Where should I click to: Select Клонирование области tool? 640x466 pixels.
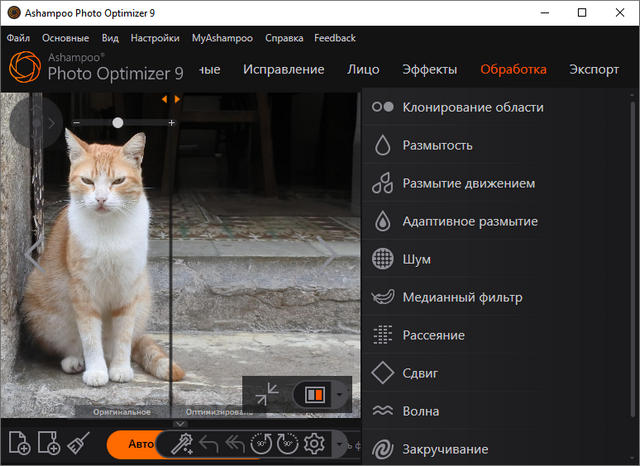472,107
